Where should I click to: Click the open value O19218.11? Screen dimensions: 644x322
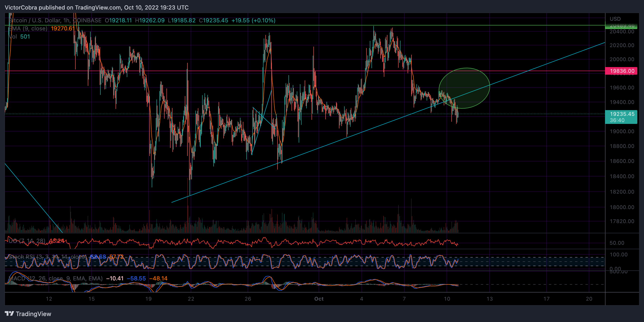pos(118,20)
